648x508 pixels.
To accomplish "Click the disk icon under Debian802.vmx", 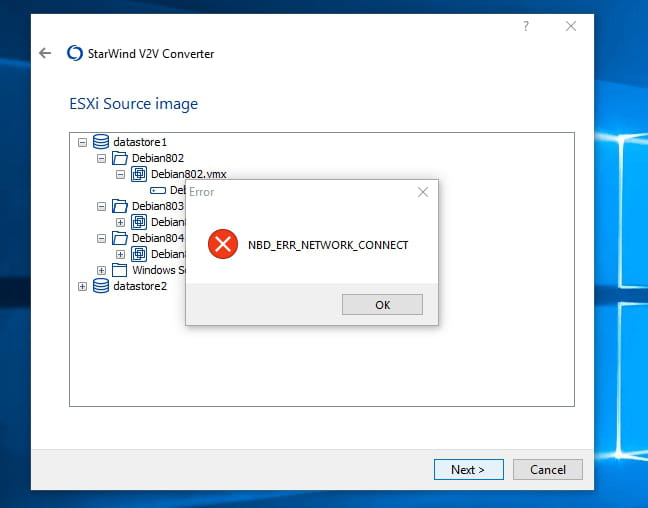I will (x=158, y=190).
